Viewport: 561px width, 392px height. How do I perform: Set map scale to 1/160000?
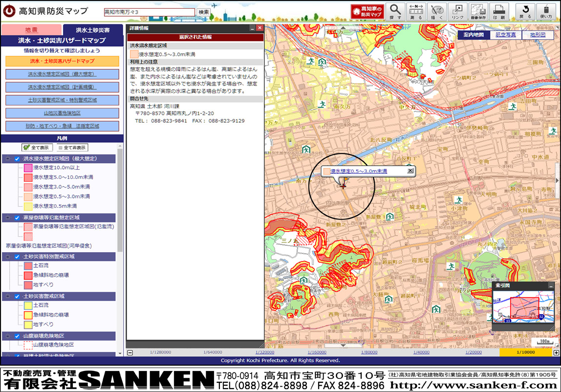317,352
